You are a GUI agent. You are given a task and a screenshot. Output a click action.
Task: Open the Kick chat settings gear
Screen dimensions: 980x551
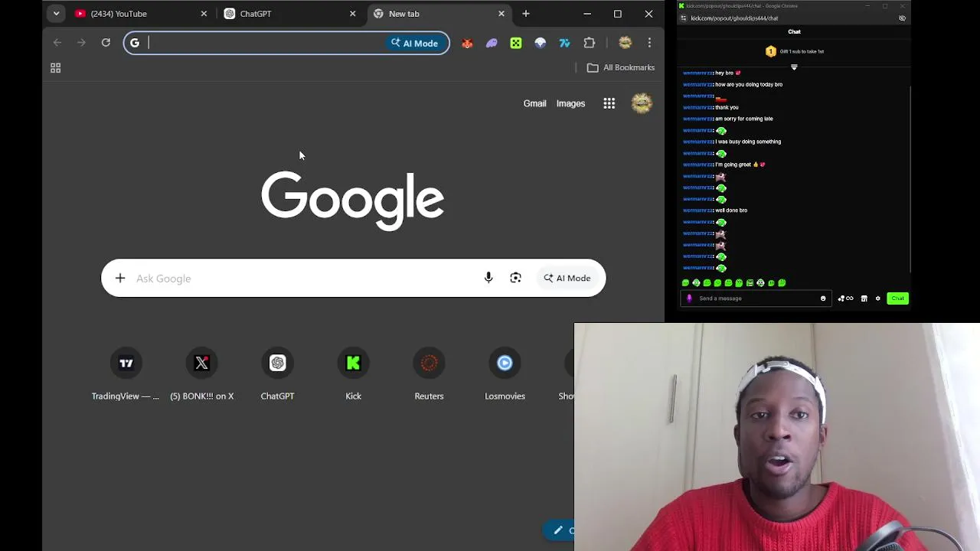tap(878, 298)
